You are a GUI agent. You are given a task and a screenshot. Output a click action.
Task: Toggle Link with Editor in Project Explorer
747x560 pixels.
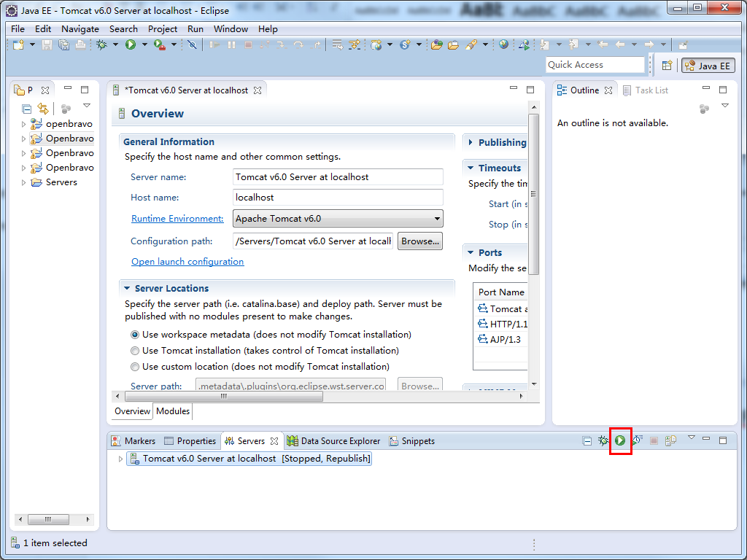(43, 109)
